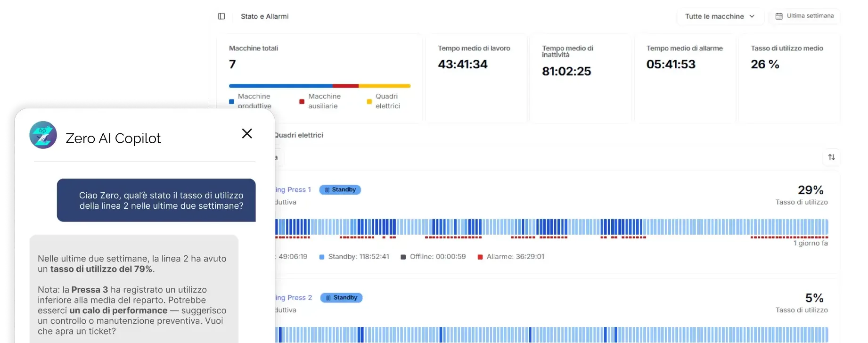The width and height of the screenshot is (868, 343).
Task: Expand the Tutte le macchine chevron
Action: coord(752,16)
